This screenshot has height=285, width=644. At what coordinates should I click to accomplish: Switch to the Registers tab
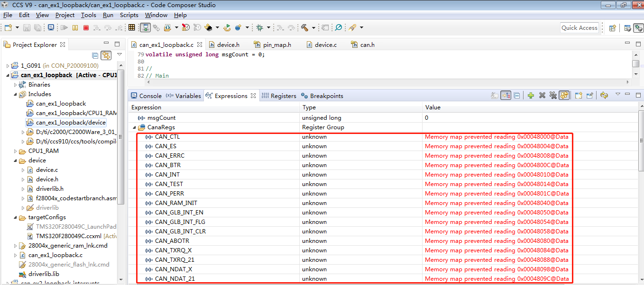(279, 96)
